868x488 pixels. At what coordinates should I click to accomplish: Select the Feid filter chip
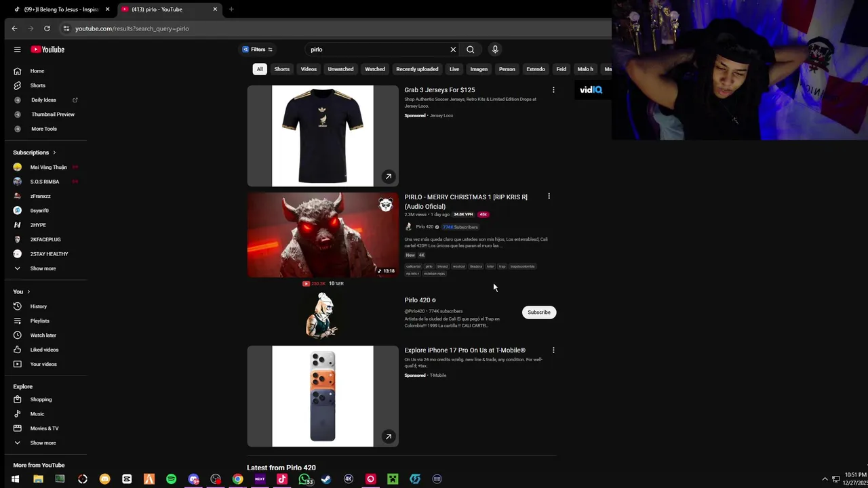tap(561, 69)
